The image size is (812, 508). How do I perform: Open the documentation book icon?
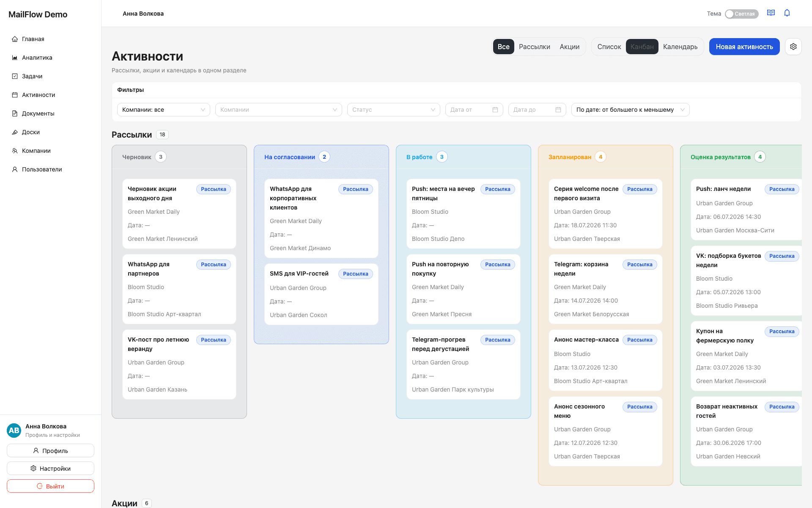click(771, 13)
